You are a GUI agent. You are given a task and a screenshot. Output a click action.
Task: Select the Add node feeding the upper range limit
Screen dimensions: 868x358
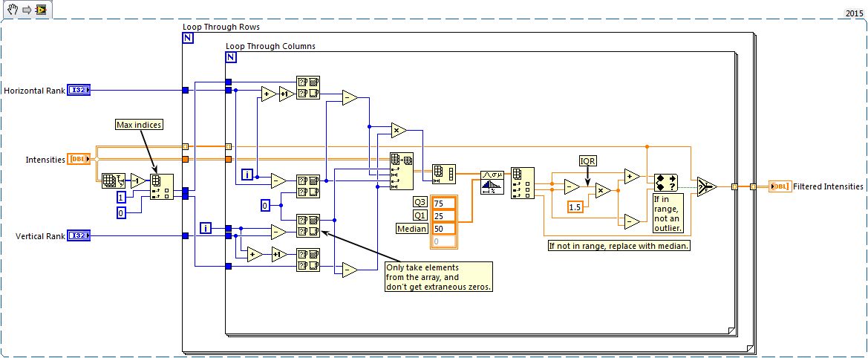[632, 177]
